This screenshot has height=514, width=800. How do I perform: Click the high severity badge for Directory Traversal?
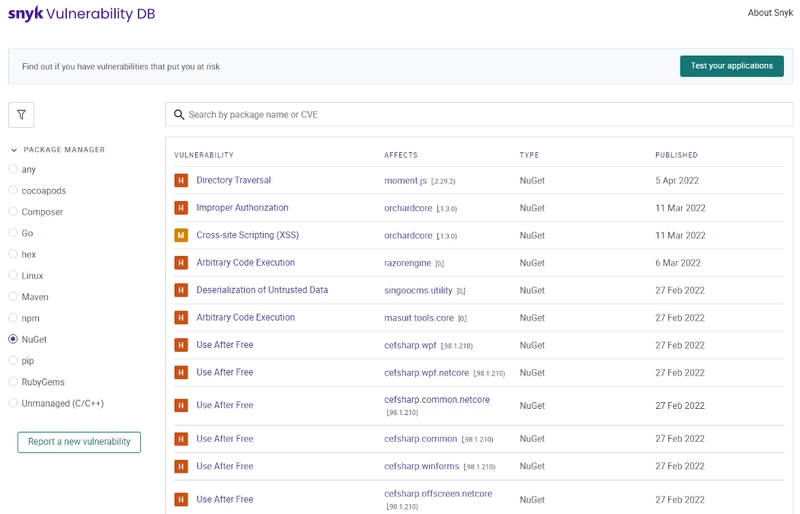[x=181, y=181]
